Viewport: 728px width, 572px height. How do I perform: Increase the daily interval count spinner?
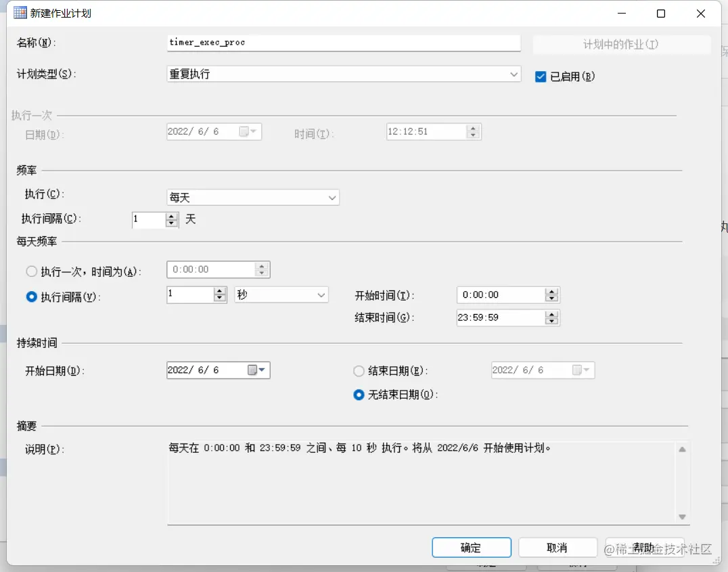pos(220,291)
